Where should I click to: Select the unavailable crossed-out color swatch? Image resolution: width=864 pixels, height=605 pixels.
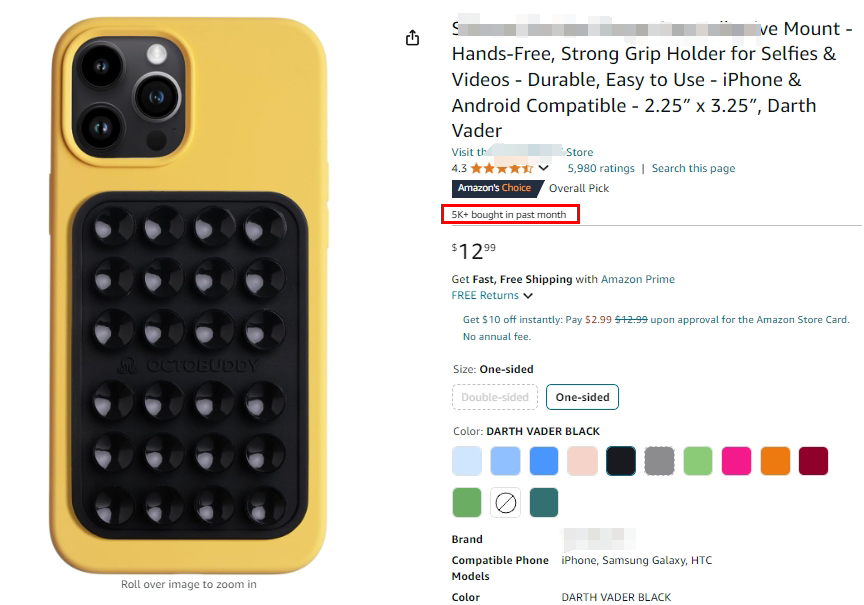[505, 503]
